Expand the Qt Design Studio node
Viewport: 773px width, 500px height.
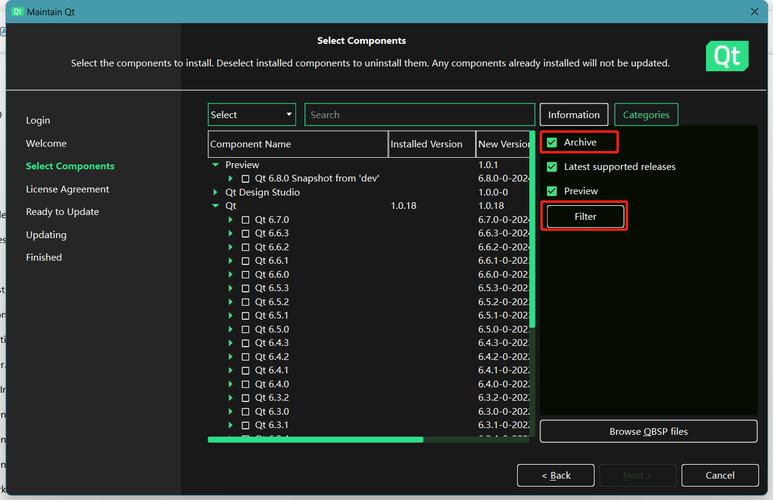tap(215, 192)
